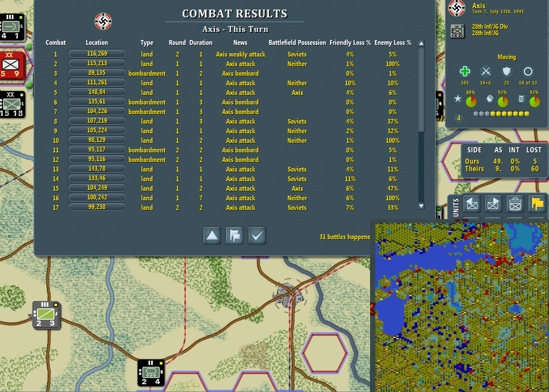Open location 99,238 of combat 17
549x392 pixels.
click(x=97, y=207)
